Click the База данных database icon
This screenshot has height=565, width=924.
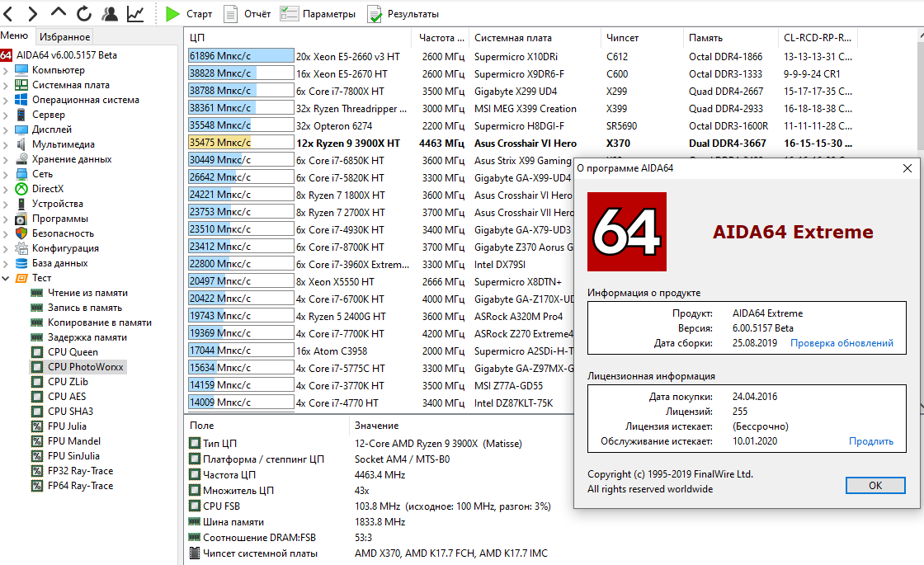(21, 263)
